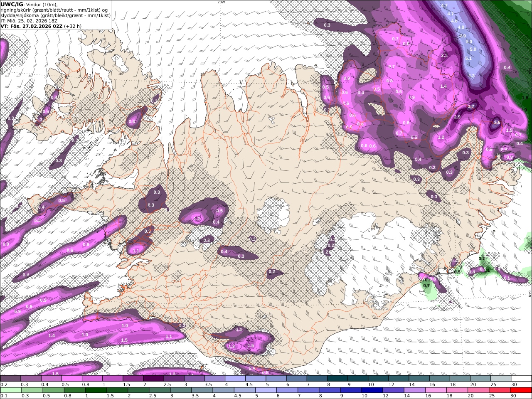Click the 1.3 value on south coast
This screenshot has width=532, height=399.
[232, 346]
